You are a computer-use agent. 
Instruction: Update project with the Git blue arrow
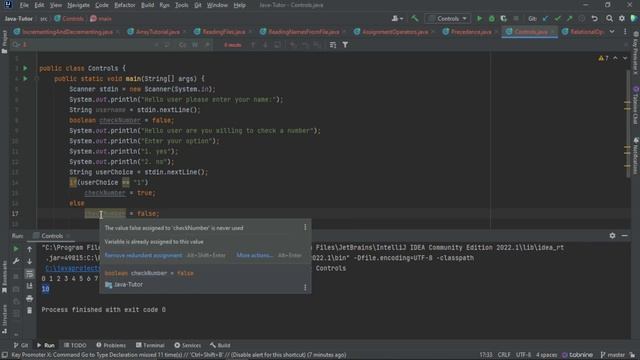tap(545, 19)
